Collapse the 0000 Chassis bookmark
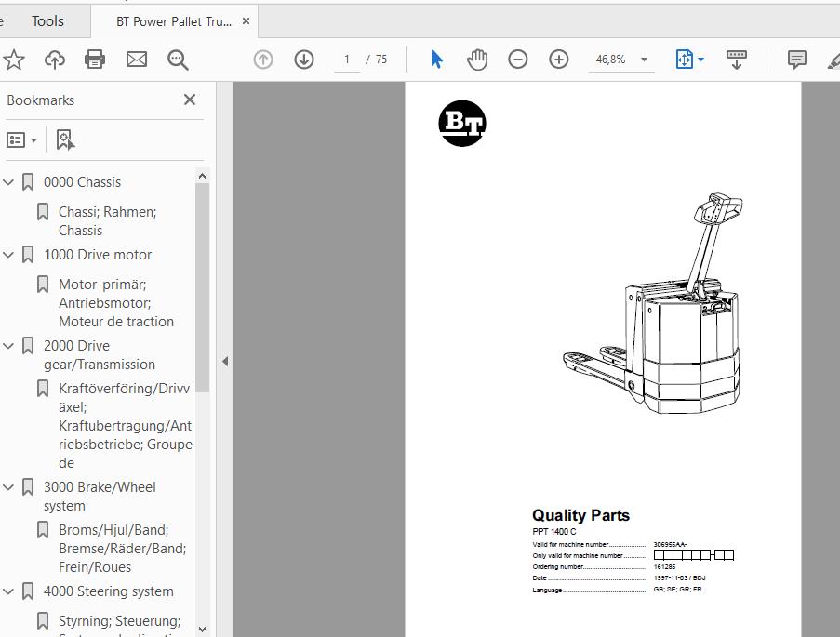840x637 pixels. pyautogui.click(x=8, y=182)
